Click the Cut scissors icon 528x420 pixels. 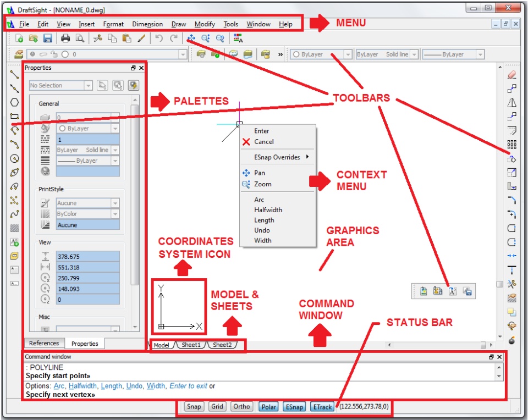pos(98,38)
